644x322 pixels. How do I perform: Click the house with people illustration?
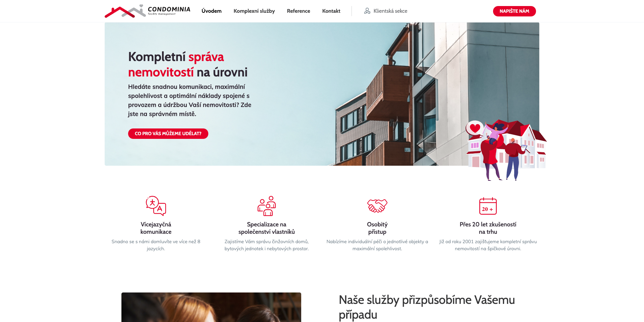(x=506, y=150)
